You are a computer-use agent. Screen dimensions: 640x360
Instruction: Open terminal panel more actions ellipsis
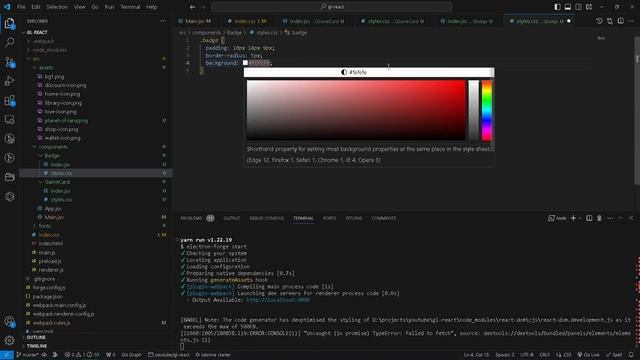(x=610, y=218)
